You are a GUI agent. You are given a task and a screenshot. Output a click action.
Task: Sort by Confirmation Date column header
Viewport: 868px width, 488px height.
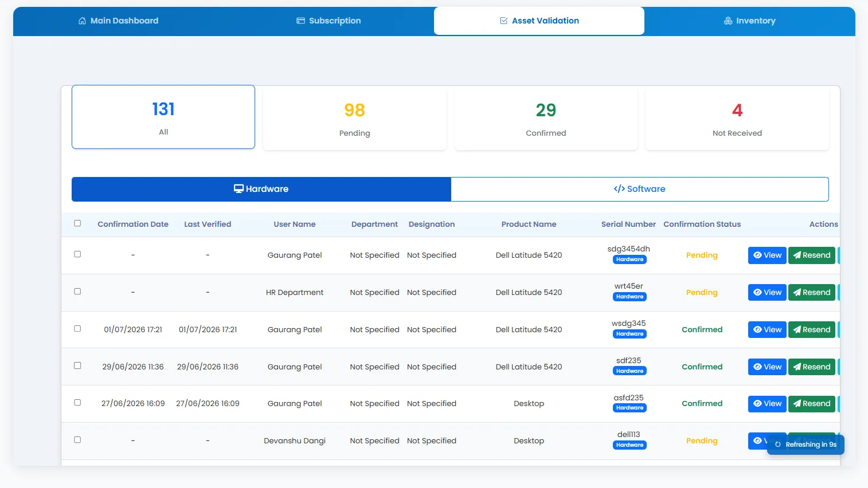click(133, 225)
